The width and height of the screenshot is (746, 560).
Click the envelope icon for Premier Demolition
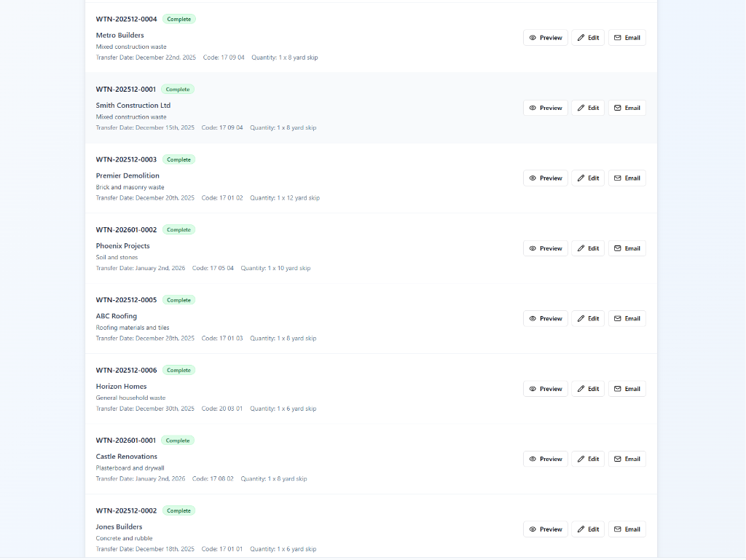coord(618,178)
